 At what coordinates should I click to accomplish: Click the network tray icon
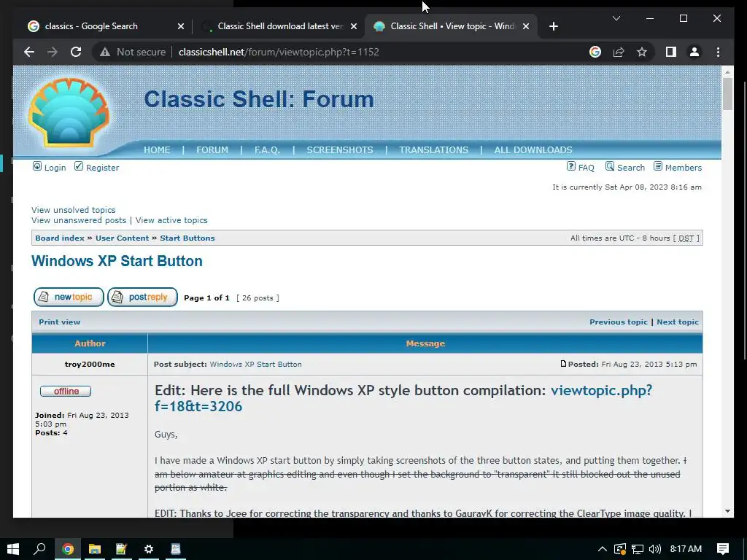pos(637,549)
